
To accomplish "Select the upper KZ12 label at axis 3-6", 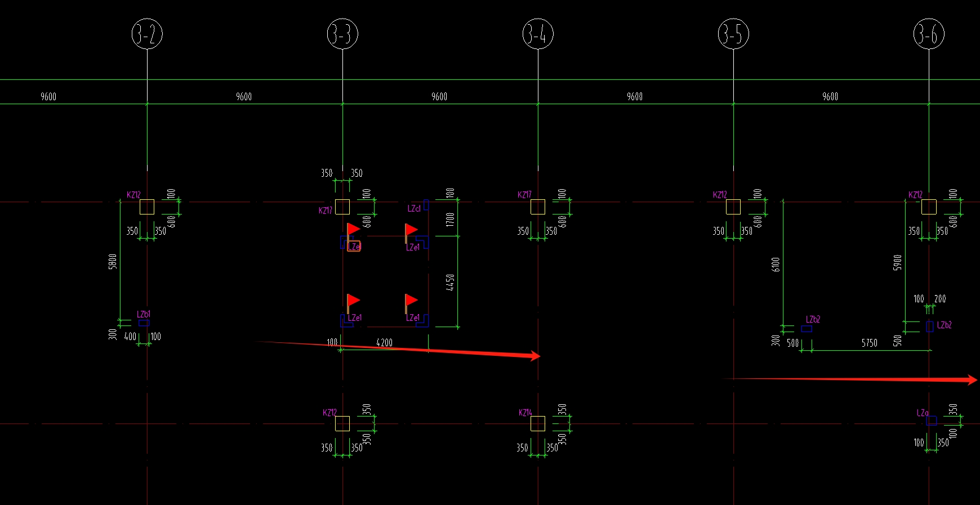I will [915, 195].
